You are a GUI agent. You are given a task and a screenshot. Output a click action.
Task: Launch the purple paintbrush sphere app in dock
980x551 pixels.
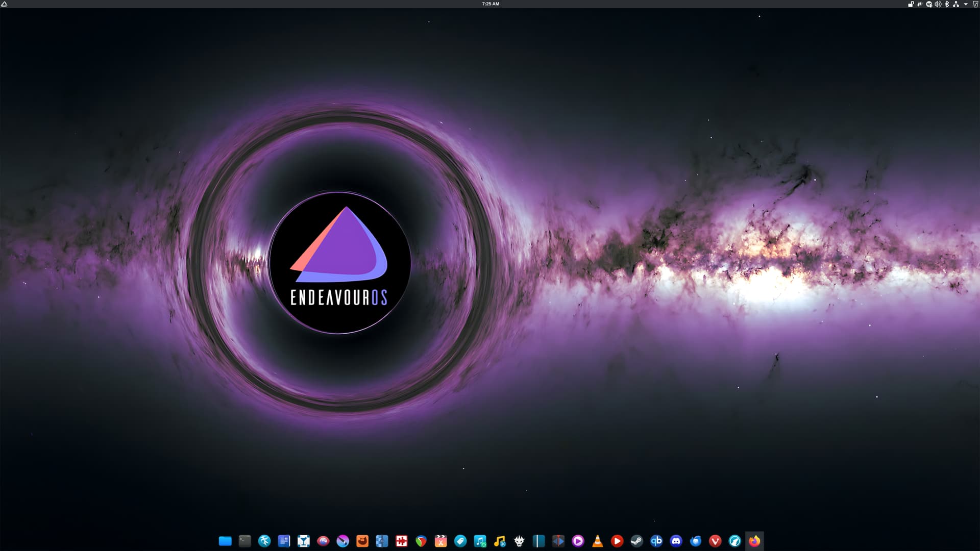pyautogui.click(x=342, y=541)
